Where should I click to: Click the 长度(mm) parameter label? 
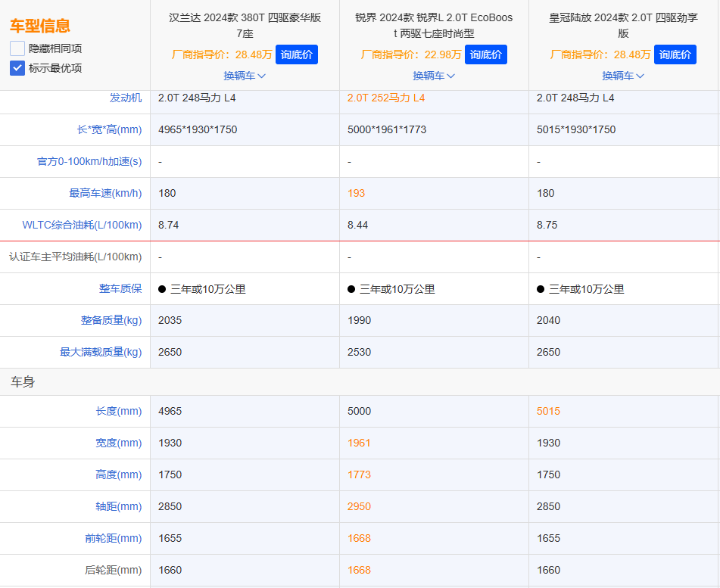(x=119, y=411)
